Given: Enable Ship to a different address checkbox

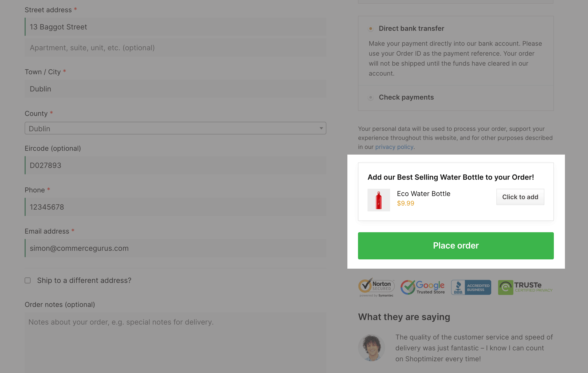Looking at the screenshot, I should [28, 280].
